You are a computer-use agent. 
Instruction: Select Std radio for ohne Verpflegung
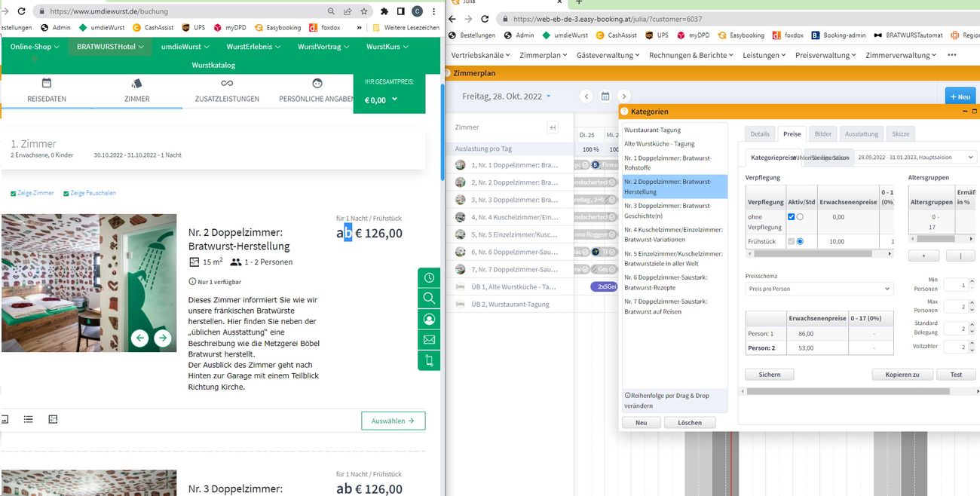pos(800,217)
